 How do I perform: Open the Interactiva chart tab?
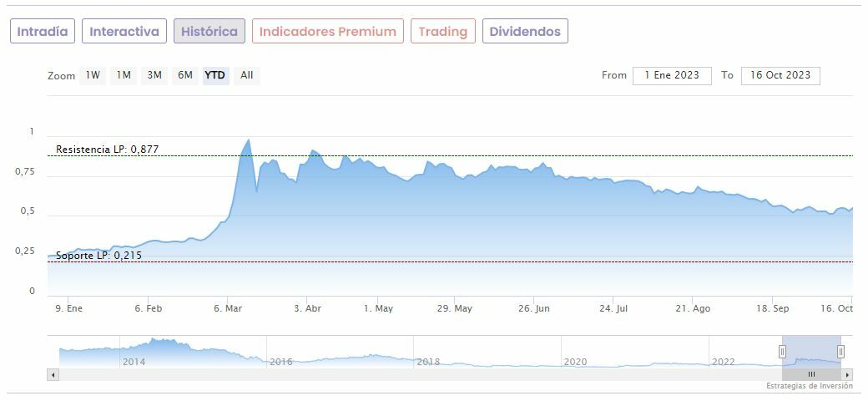pos(124,32)
